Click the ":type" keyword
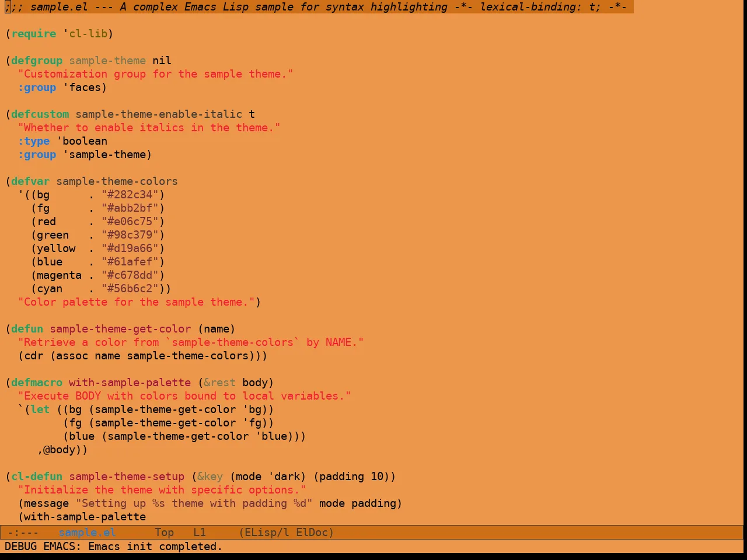The width and height of the screenshot is (747, 560). point(34,141)
